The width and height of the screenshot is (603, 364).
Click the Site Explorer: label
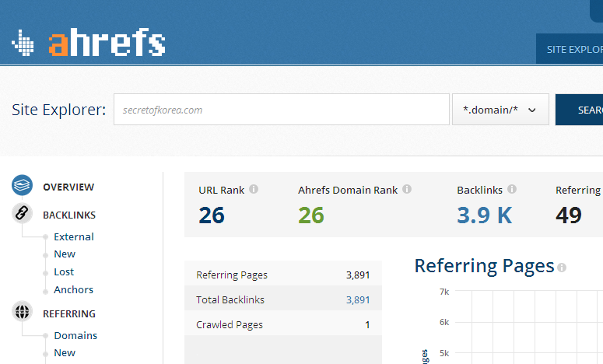[59, 110]
